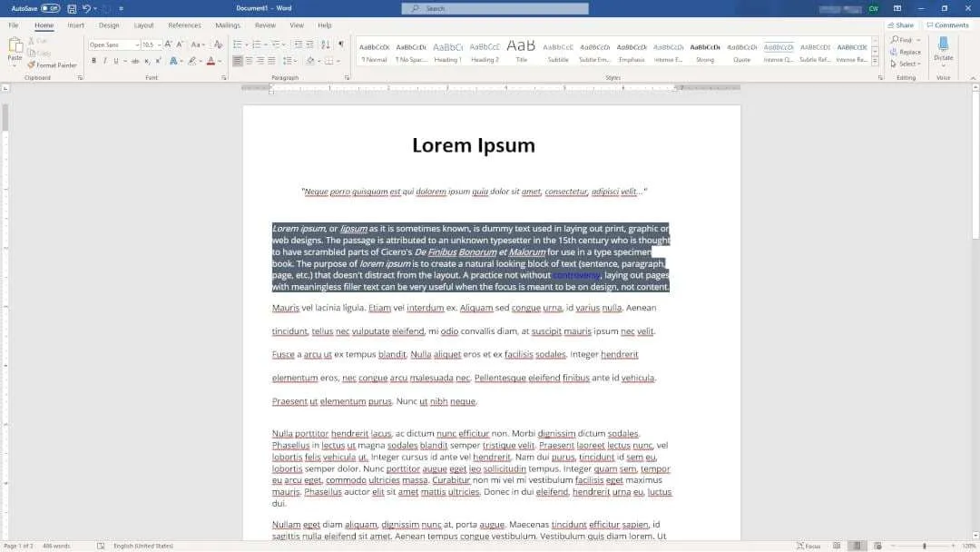Screen dimensions: 980x552
Task: Click the Share button
Action: [901, 25]
